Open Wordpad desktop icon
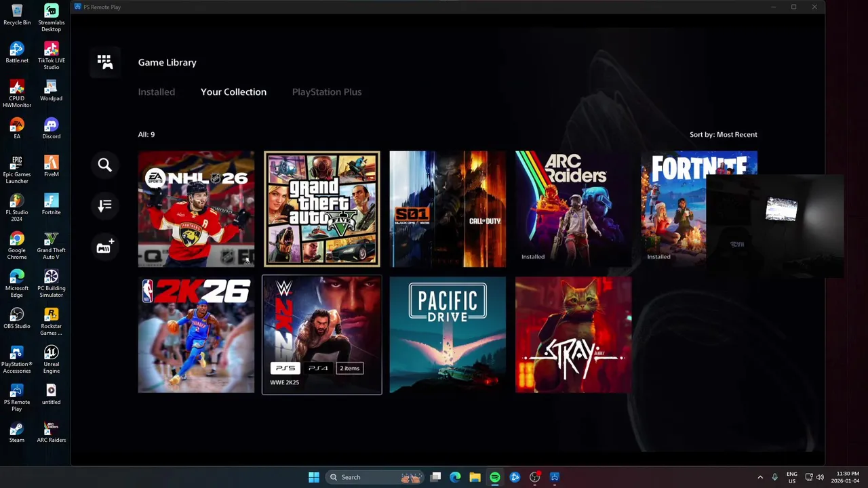 tap(51, 91)
